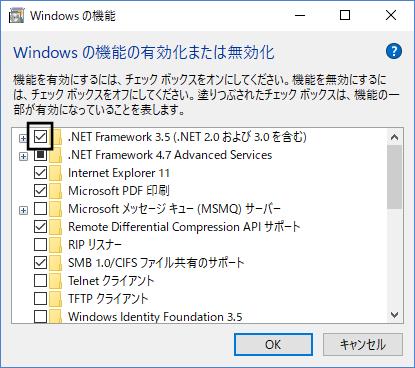
Task: Select the Microsoft PDF 印刷 folder icon
Action: [x=56, y=191]
